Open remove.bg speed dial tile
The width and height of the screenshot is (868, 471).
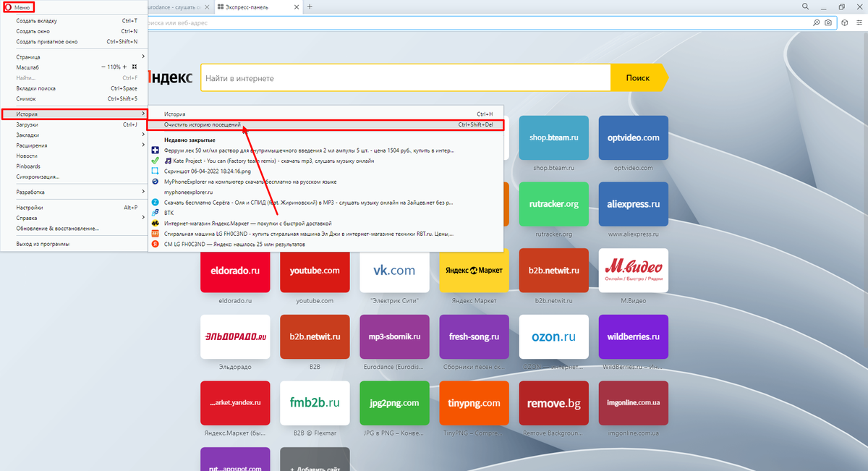tap(554, 403)
